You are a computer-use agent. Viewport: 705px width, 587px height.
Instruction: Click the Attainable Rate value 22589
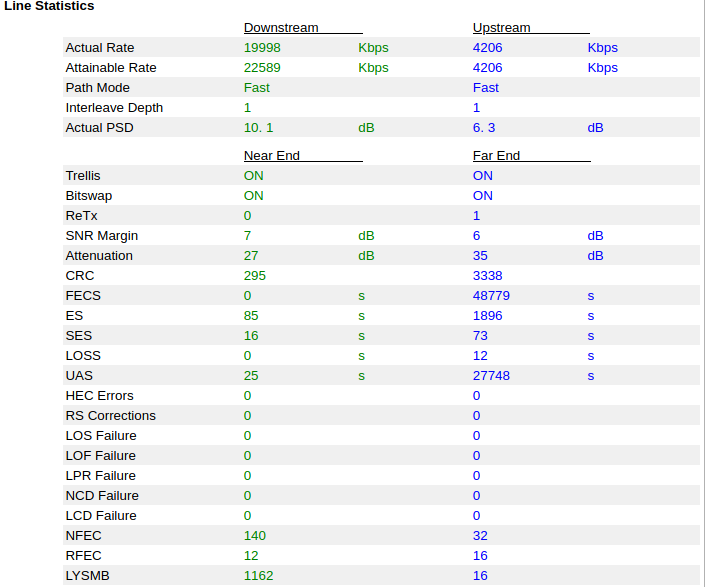263,68
